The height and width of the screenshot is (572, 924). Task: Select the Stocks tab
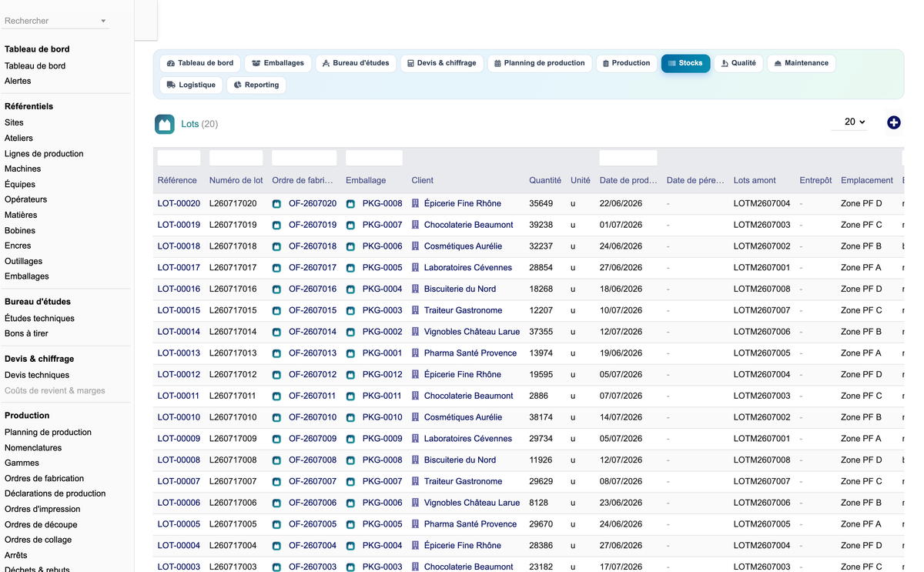click(685, 63)
